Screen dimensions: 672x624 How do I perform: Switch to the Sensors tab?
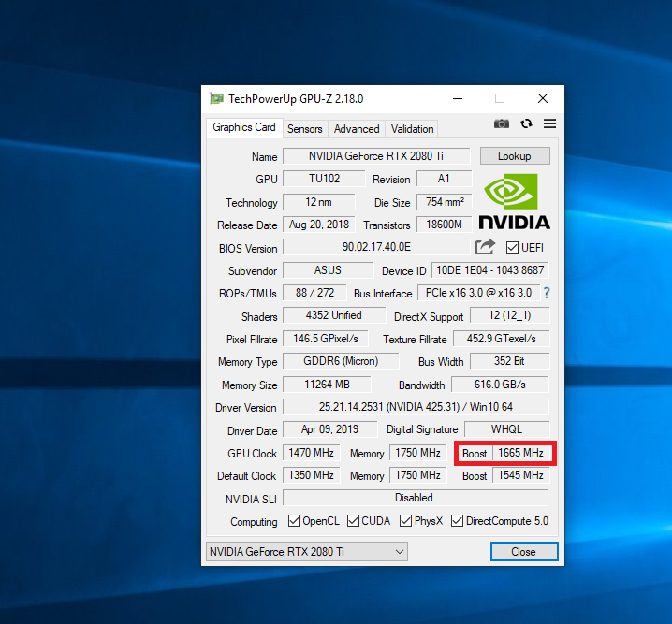(x=305, y=129)
